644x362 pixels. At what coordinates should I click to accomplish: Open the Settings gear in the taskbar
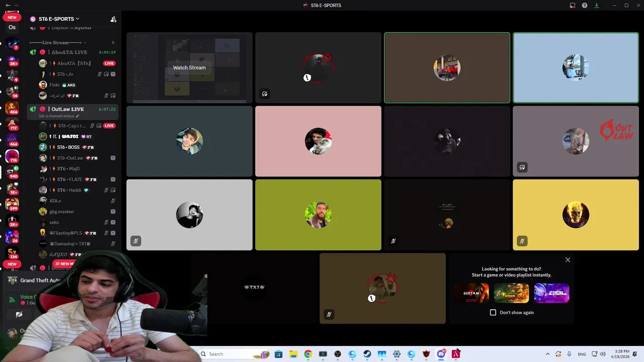tap(397, 354)
